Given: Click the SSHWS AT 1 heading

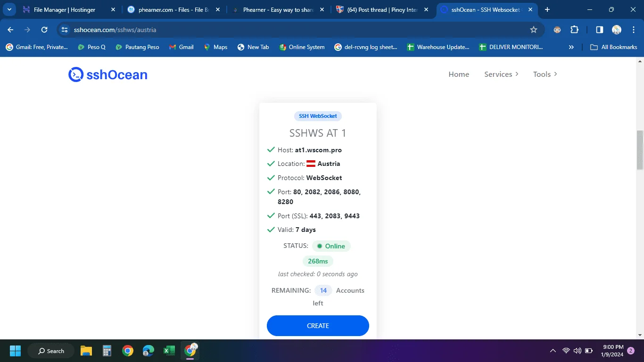Looking at the screenshot, I should click(x=318, y=133).
